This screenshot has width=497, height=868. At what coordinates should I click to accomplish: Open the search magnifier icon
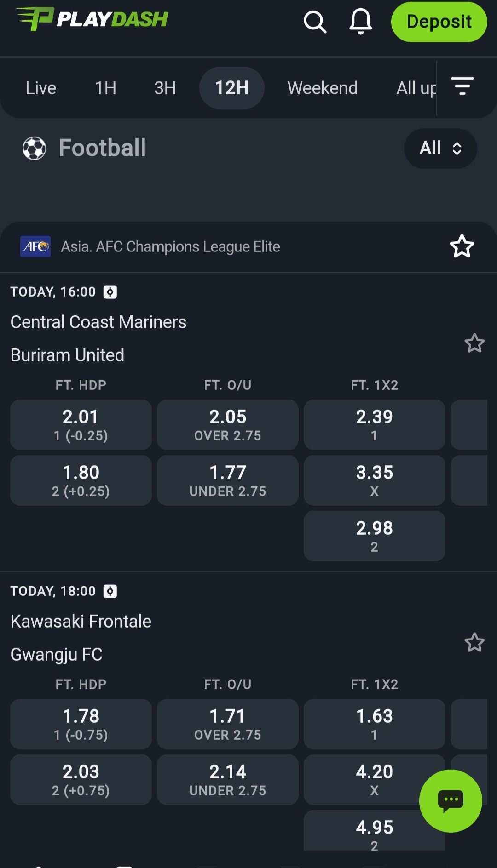pos(315,22)
